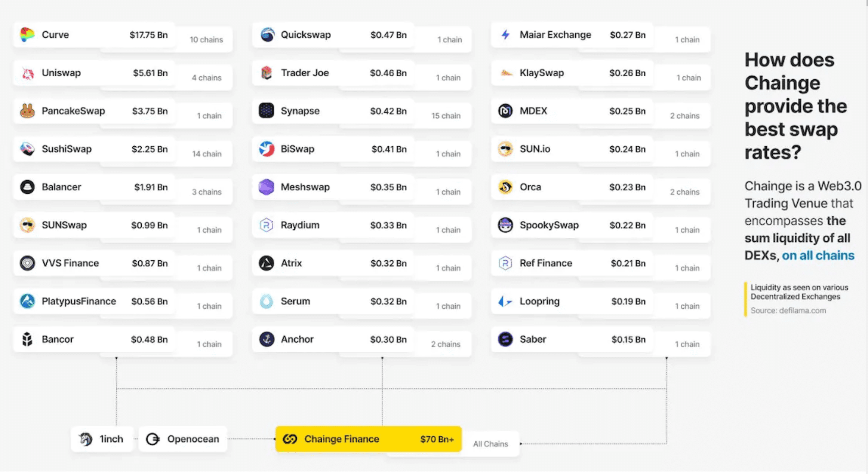Screen dimensions: 868x474
Task: Click the Balancer logo icon
Action: [x=27, y=187]
